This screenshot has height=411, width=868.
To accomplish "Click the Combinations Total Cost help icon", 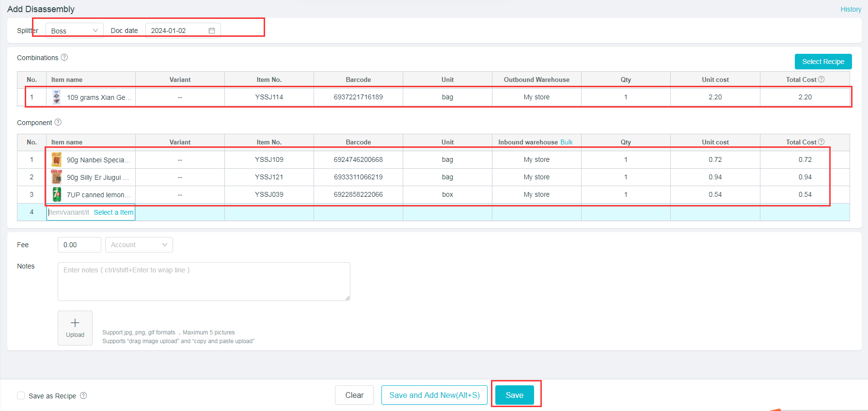I will tap(821, 79).
